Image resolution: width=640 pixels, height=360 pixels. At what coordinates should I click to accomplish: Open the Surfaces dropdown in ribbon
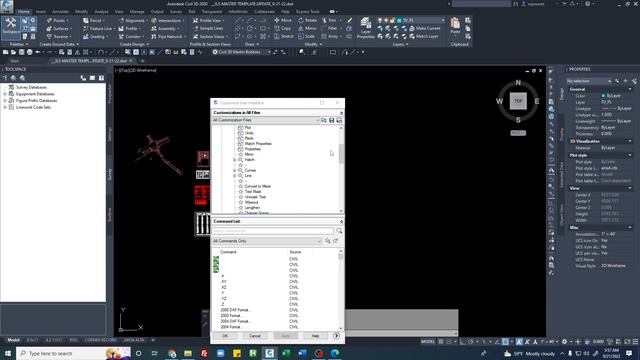point(59,29)
